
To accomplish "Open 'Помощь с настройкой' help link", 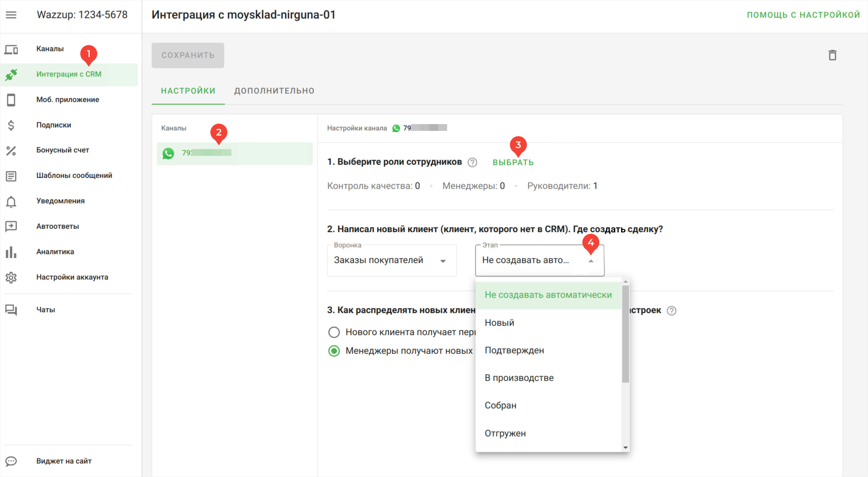I will pos(803,15).
